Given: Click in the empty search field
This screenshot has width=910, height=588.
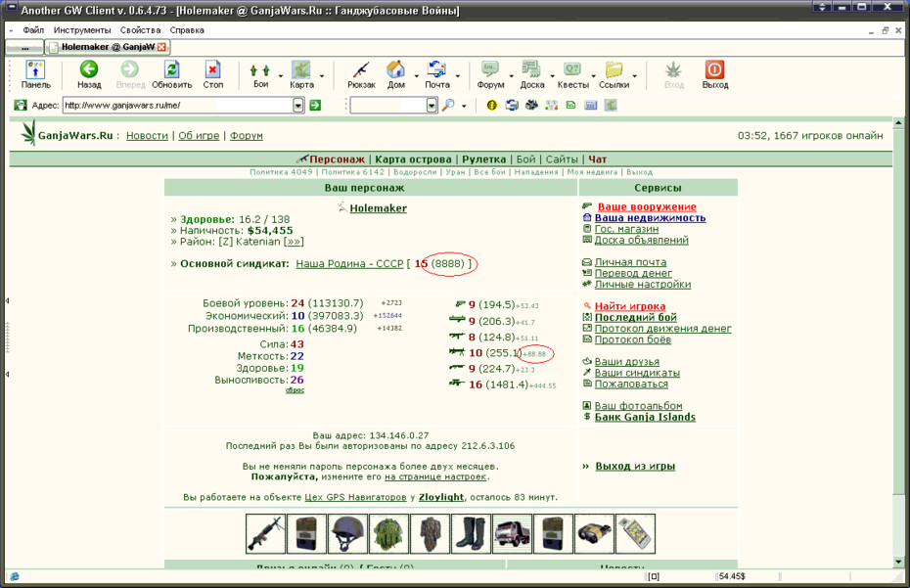Looking at the screenshot, I should pos(388,105).
